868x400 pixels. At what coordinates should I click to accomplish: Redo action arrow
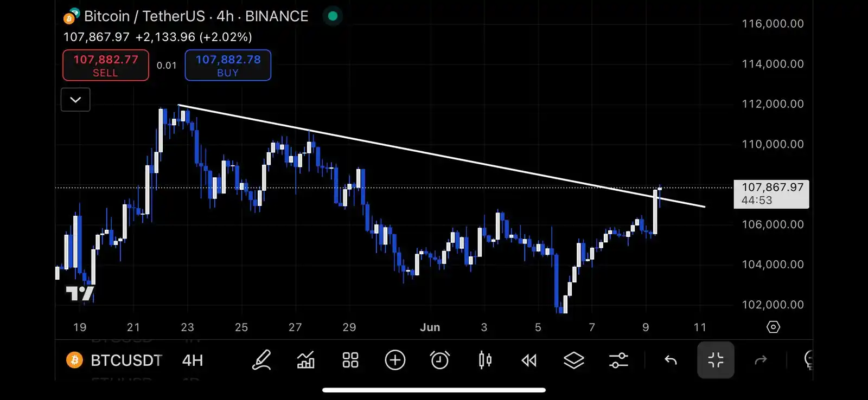pos(761,360)
